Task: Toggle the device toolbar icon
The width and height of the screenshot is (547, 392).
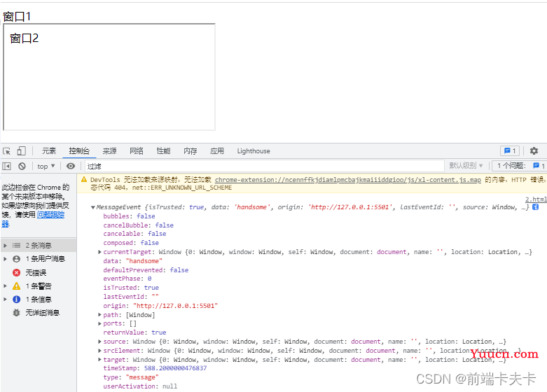Action: (21, 150)
